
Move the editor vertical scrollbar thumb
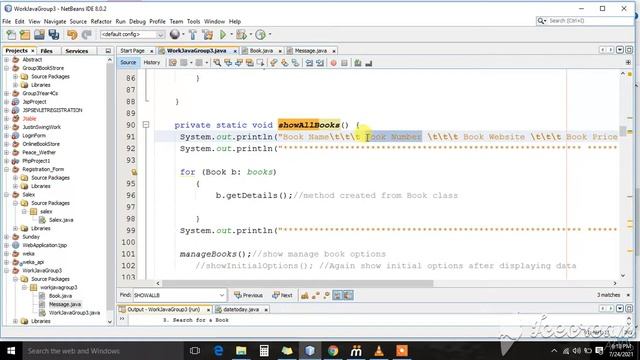point(623,131)
